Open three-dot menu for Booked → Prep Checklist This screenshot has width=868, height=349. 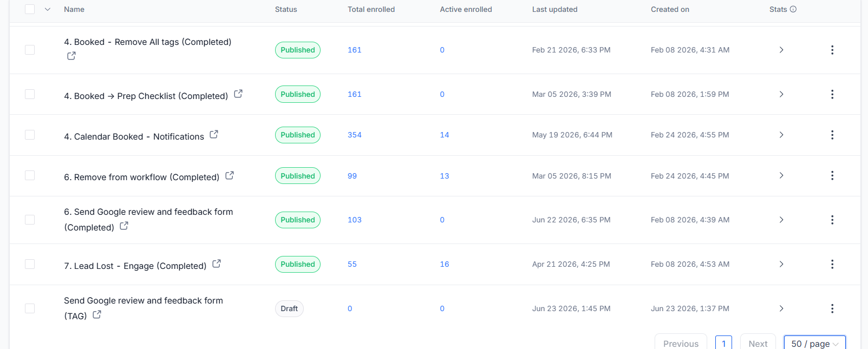click(x=832, y=94)
